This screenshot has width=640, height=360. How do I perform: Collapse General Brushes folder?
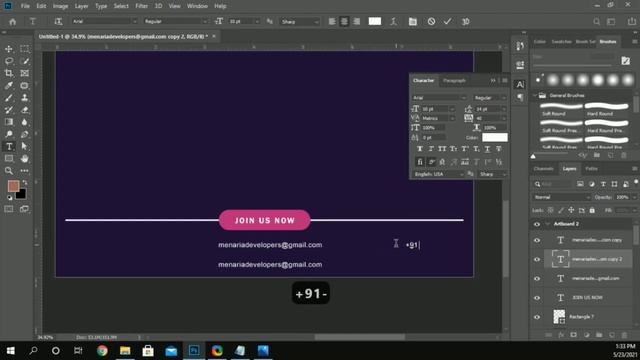(x=535, y=96)
